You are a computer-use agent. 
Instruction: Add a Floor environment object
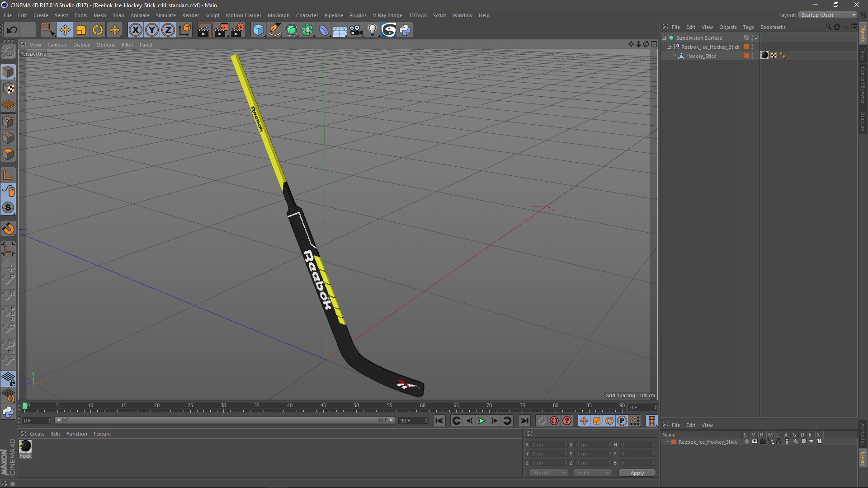(x=340, y=30)
